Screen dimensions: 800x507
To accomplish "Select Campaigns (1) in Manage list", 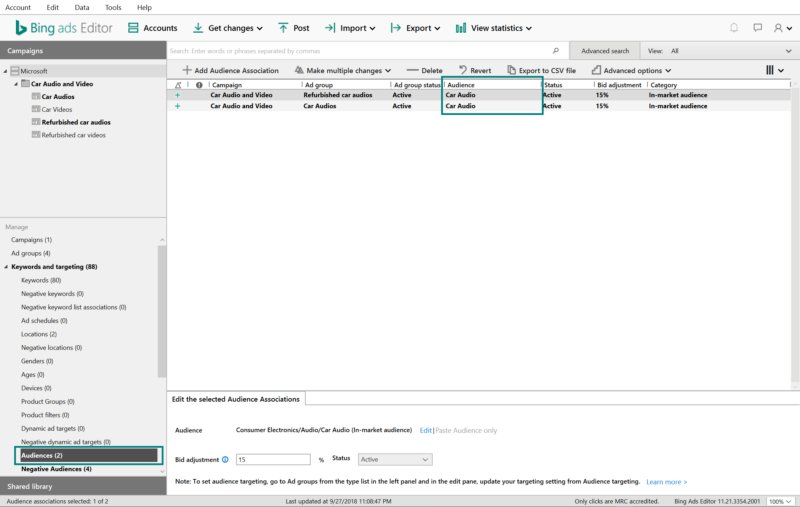I will [31, 240].
